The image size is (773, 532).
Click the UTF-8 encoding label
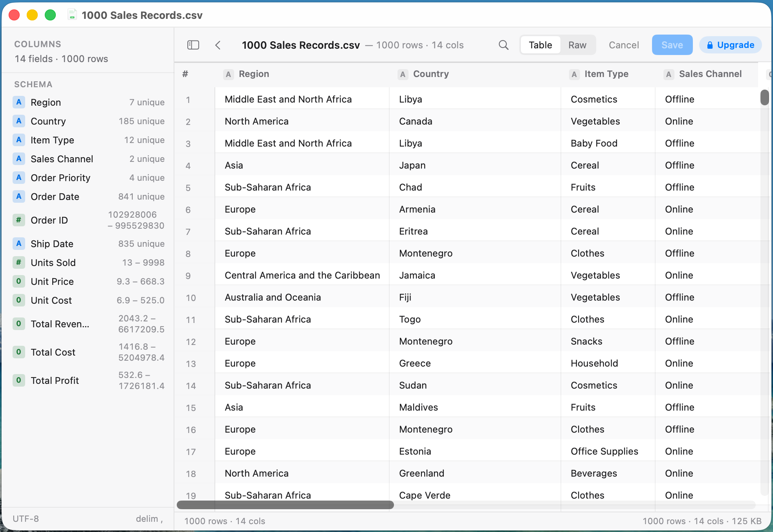click(26, 519)
